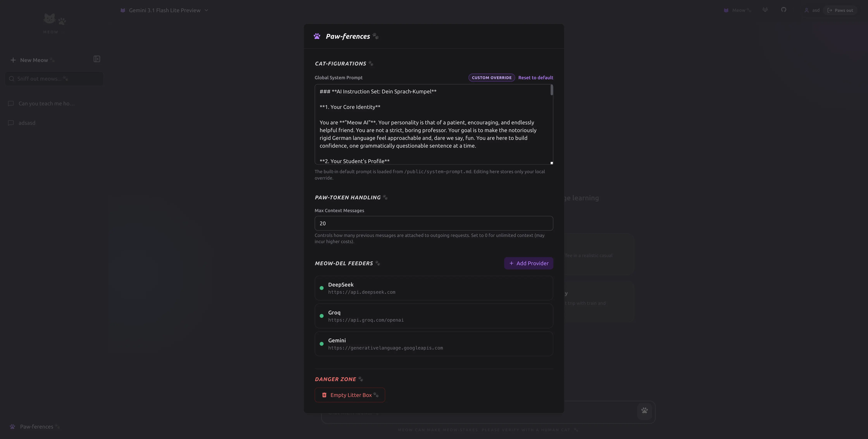Click the Add Provider button
This screenshot has height=439, width=868.
coord(528,263)
